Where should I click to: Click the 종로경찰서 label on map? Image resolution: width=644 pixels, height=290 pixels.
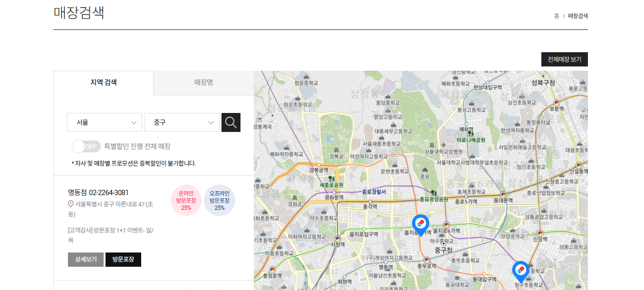pos(374,192)
